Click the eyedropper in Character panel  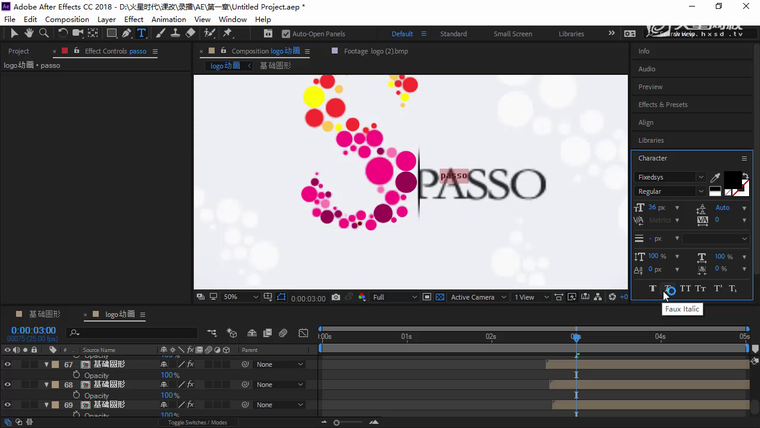[715, 177]
